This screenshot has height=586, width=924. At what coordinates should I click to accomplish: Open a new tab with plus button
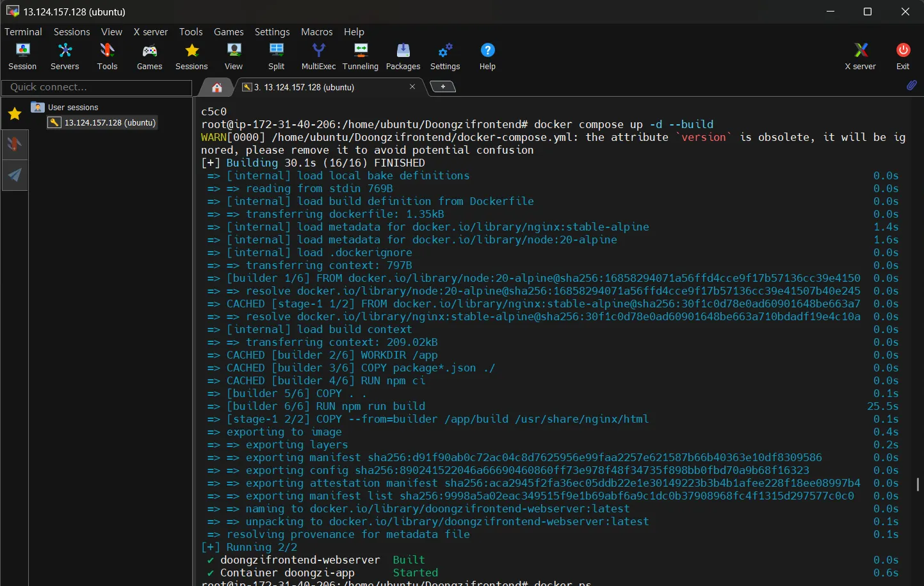[x=442, y=86]
